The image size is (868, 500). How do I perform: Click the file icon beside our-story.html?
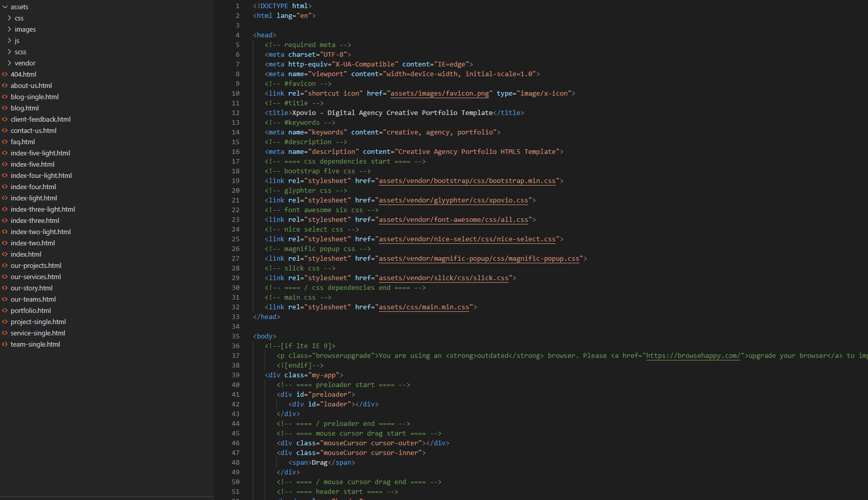pos(5,288)
